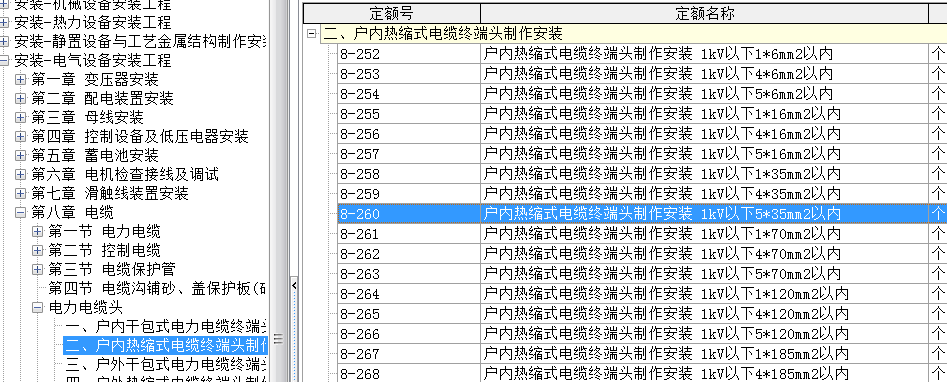Expand 第七章 滑触线装置安装 chapter
This screenshot has width=947, height=382.
[21, 193]
